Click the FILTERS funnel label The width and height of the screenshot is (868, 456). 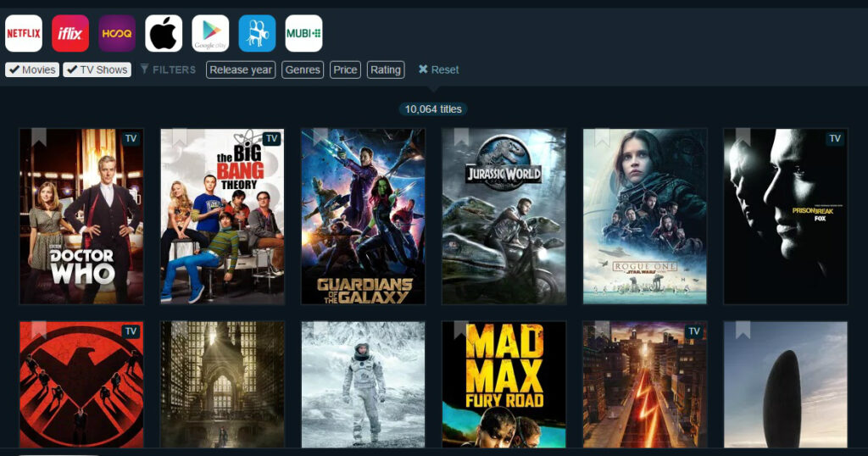click(x=168, y=70)
